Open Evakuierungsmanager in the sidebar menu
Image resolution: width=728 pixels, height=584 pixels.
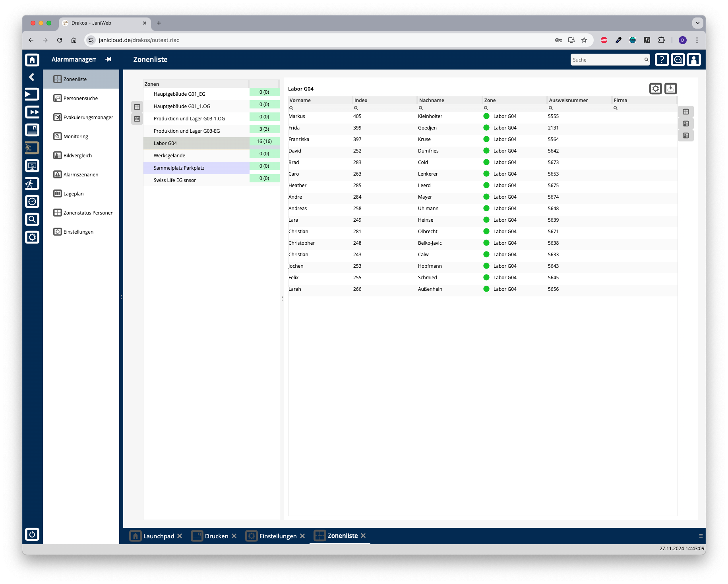tap(81, 117)
